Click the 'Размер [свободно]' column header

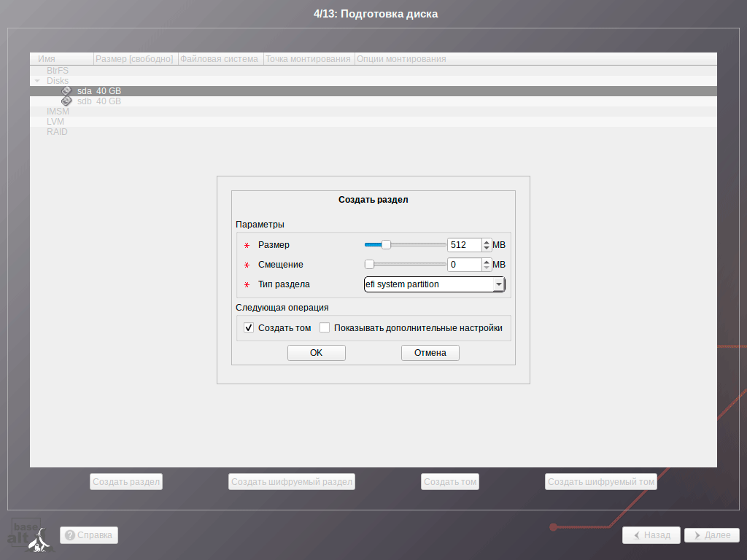pos(134,59)
